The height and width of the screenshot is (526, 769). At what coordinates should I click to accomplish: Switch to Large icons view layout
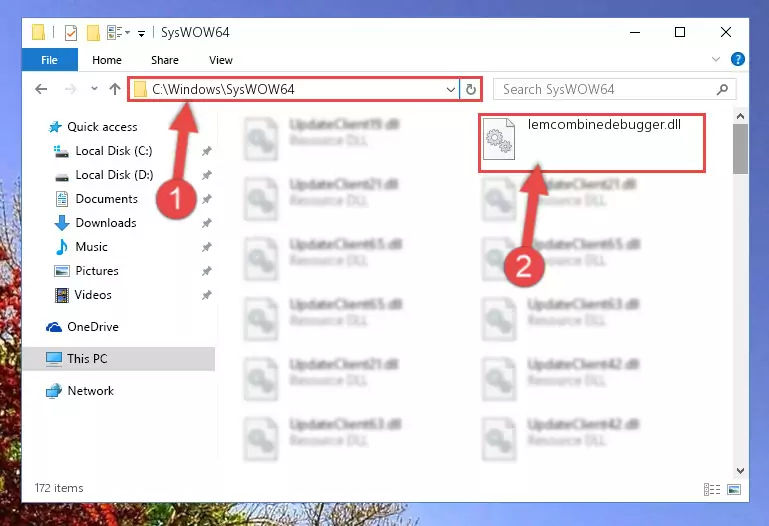[734, 489]
